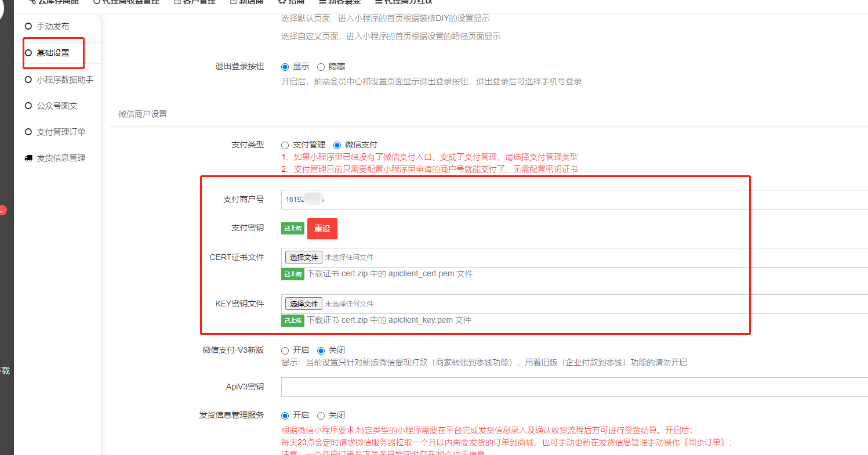Viewport: 868px width, 455px height.
Task: Go to 小程序数据助手 in the sidebar
Action: (65, 80)
